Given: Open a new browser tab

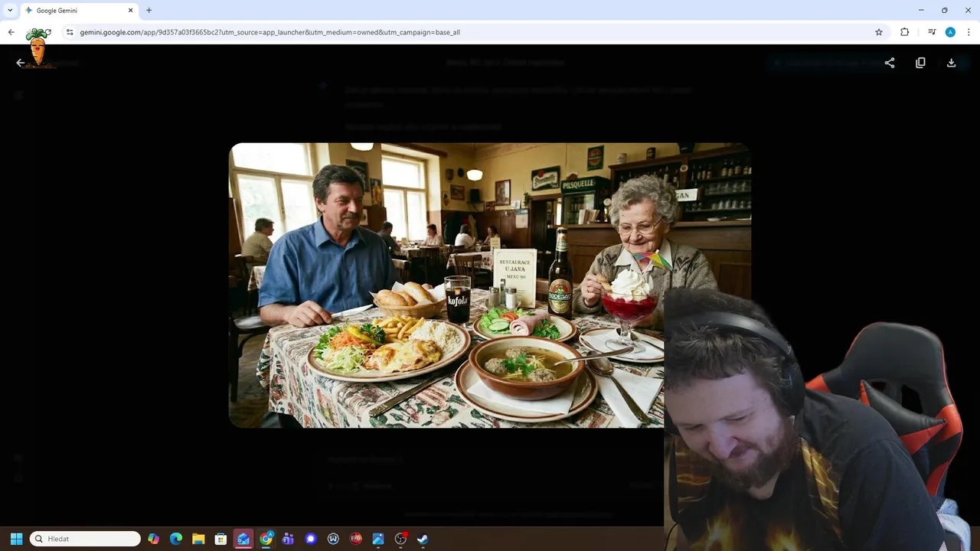Looking at the screenshot, I should 149,11.
